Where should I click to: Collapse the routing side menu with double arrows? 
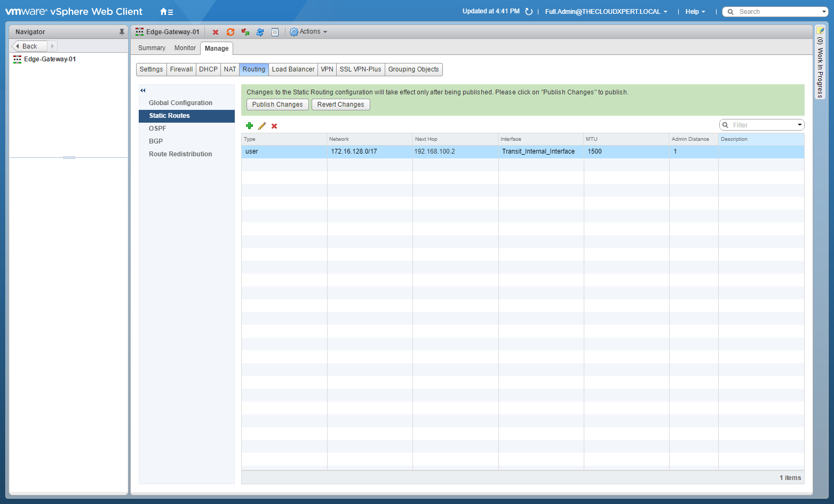pos(143,90)
